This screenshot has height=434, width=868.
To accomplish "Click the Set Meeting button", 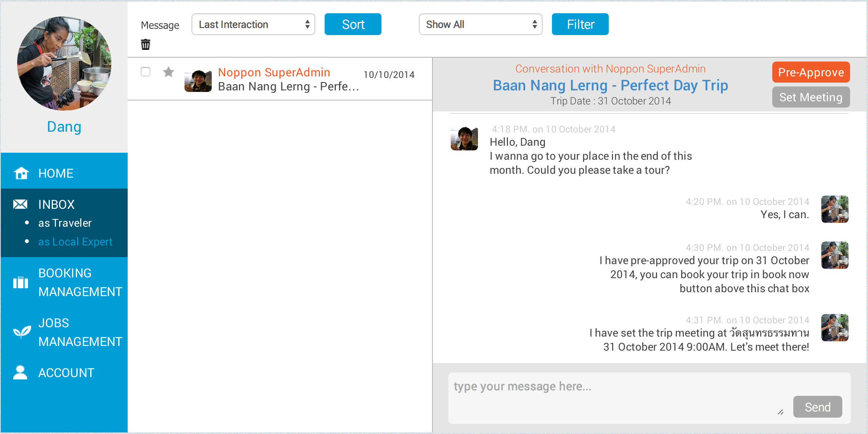I will tap(811, 97).
